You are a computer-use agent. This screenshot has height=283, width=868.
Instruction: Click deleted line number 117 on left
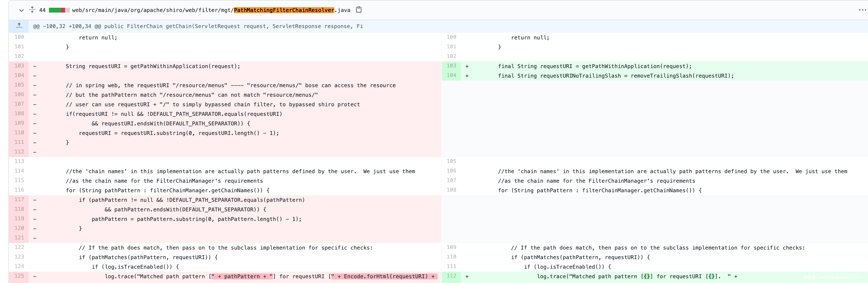pyautogui.click(x=19, y=199)
